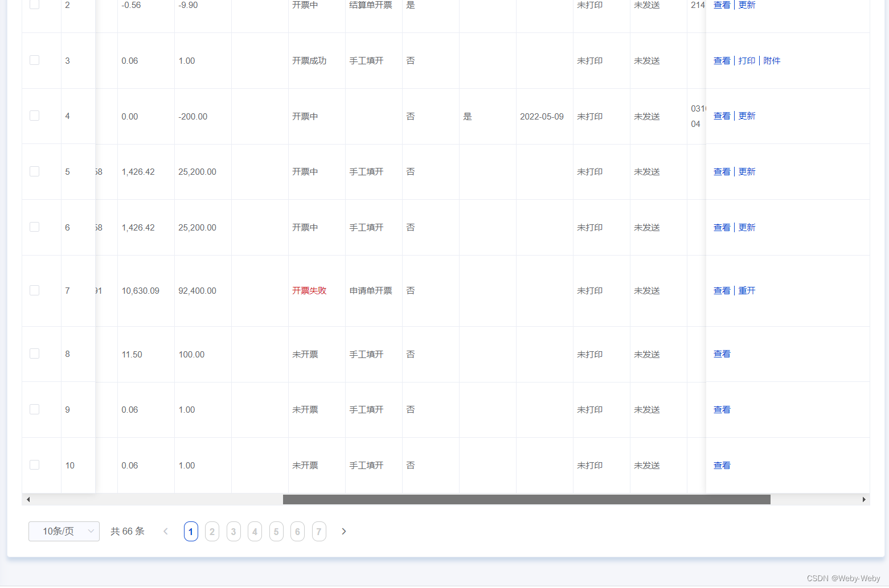
Task: Go to page 2
Action: coord(212,531)
